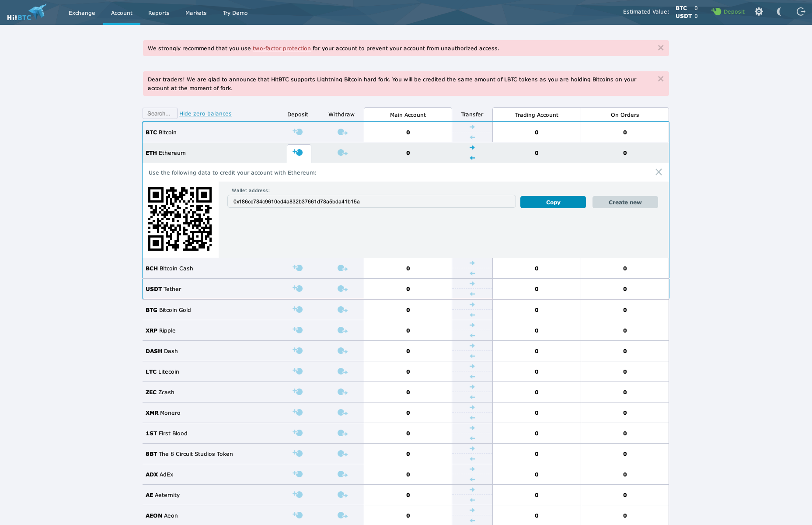Dismiss the two-factor recommendation banner
Screen dimensions: 812x525
pyautogui.click(x=661, y=48)
